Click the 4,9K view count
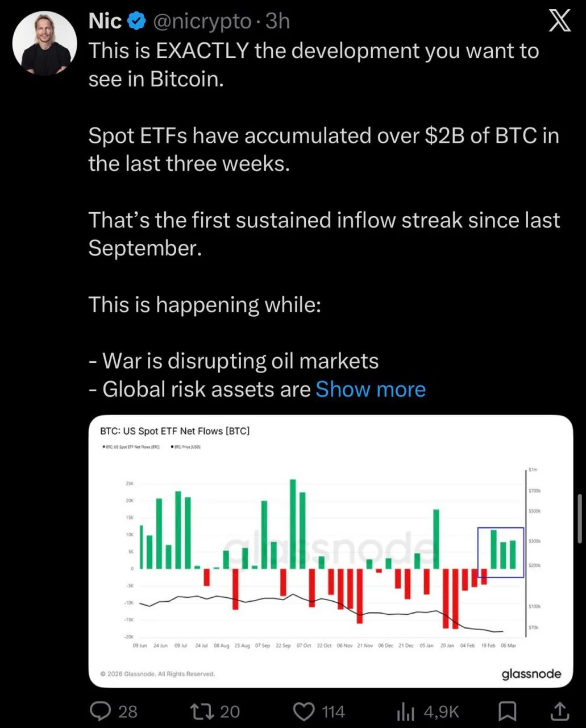This screenshot has width=586, height=728. tap(441, 711)
